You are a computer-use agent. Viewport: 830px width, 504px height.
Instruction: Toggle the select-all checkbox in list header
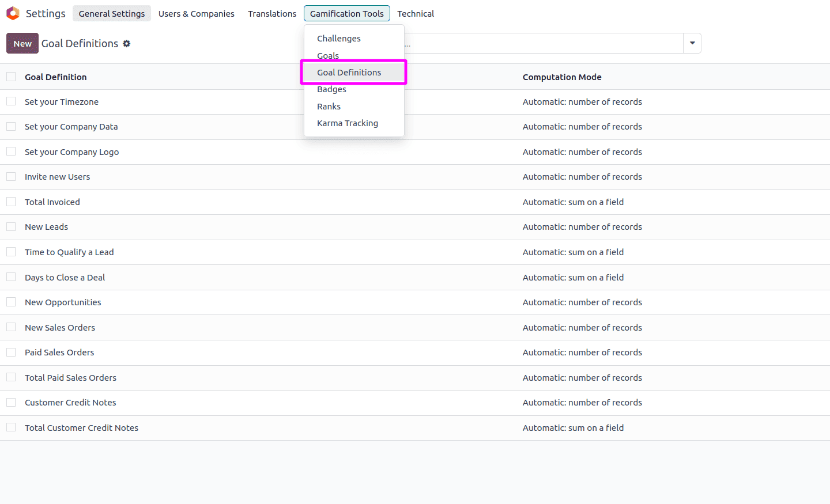click(x=10, y=76)
